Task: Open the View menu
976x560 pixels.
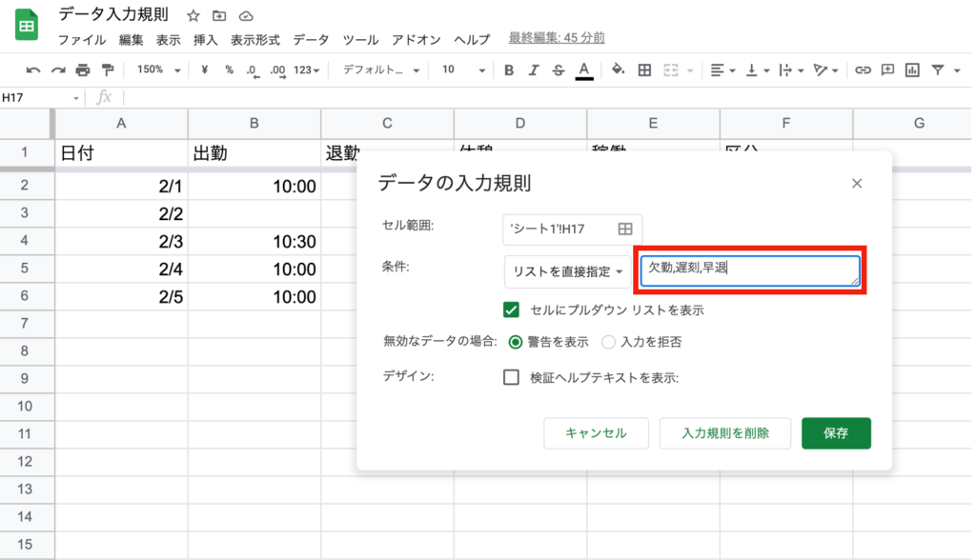Action: 168,40
